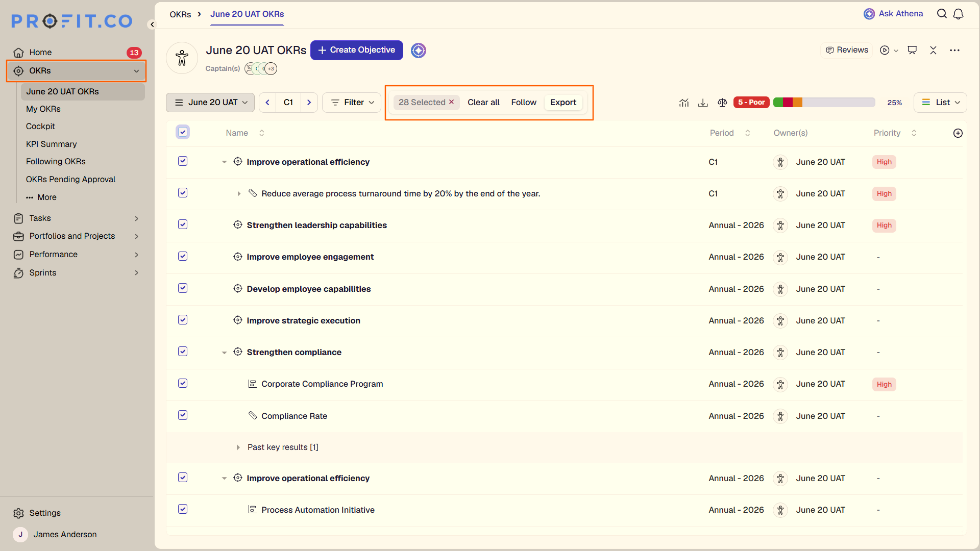Screen dimensions: 980x551
Task: Collapse the sidebar with the arrow icon
Action: coord(152,24)
